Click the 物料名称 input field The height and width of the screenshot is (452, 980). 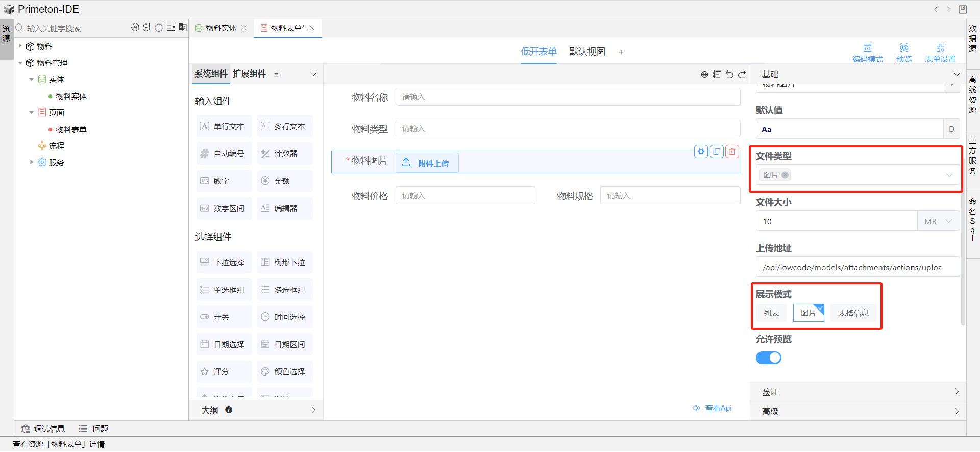[x=567, y=97]
